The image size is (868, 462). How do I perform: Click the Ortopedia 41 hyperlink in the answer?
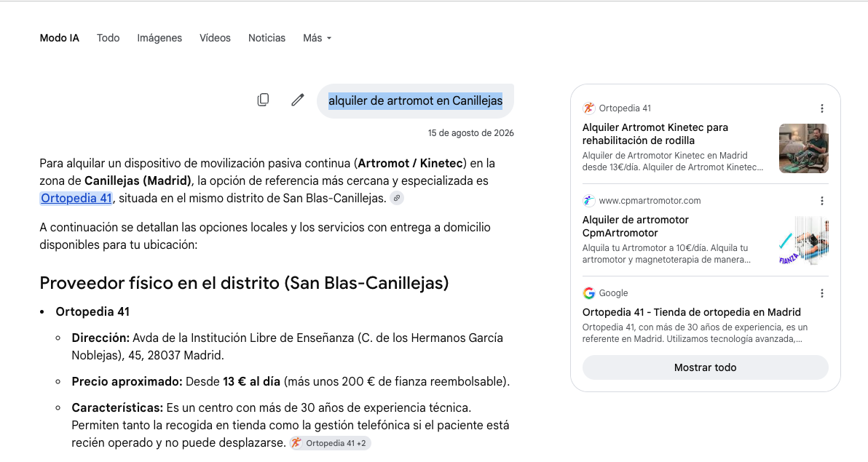click(76, 198)
